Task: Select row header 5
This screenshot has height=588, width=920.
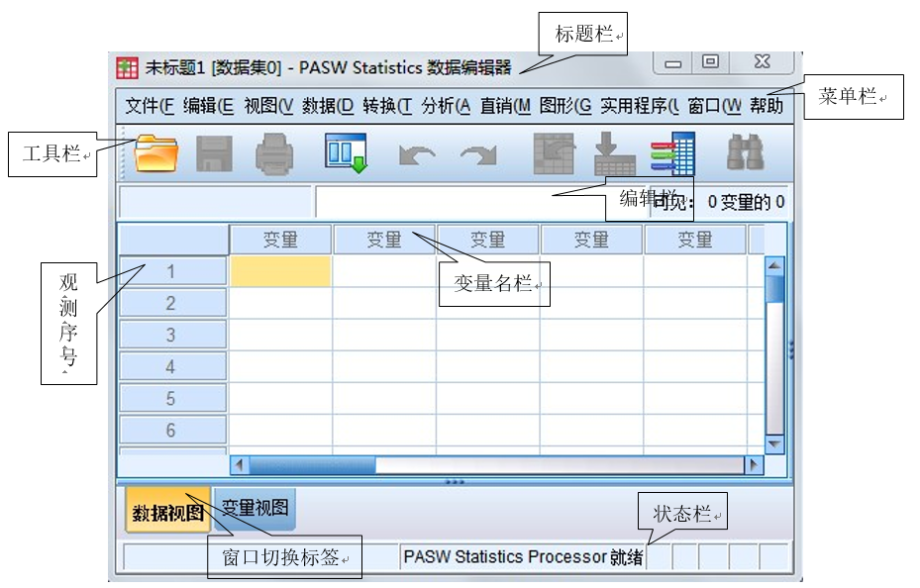Action: coord(172,398)
